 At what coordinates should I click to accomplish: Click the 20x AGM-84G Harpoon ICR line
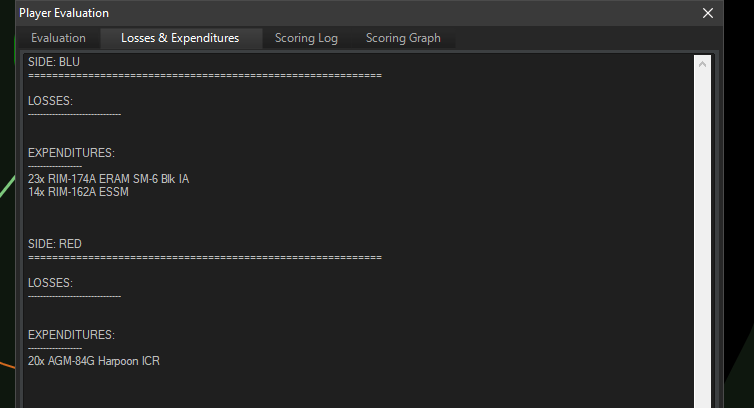93,361
